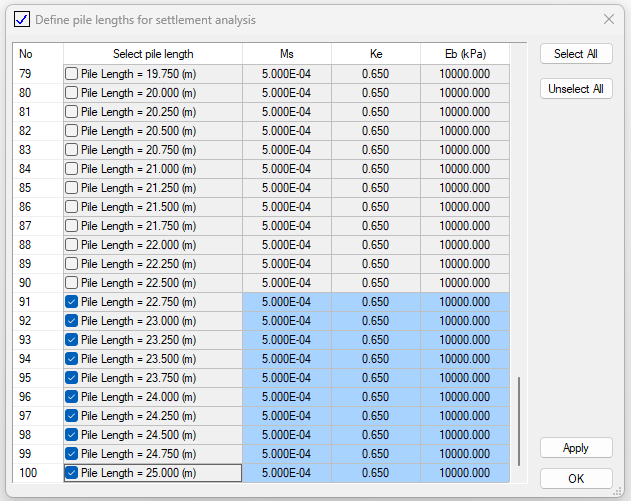Screen dimensions: 631x501
Task: Apply the pile length settings
Action: pyautogui.click(x=576, y=448)
